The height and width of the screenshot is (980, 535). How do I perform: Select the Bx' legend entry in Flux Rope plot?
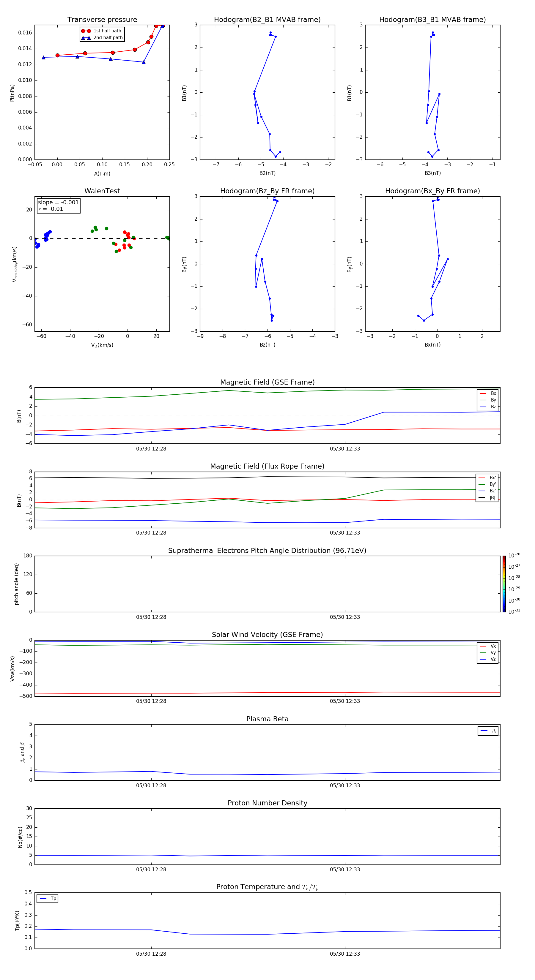tap(487, 478)
